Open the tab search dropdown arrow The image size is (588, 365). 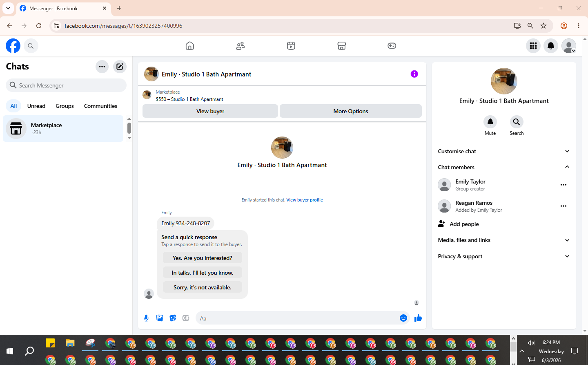[x=8, y=8]
